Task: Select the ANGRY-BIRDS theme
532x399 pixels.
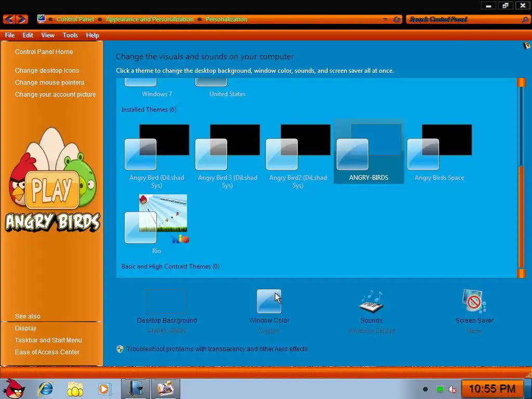Action: 369,152
